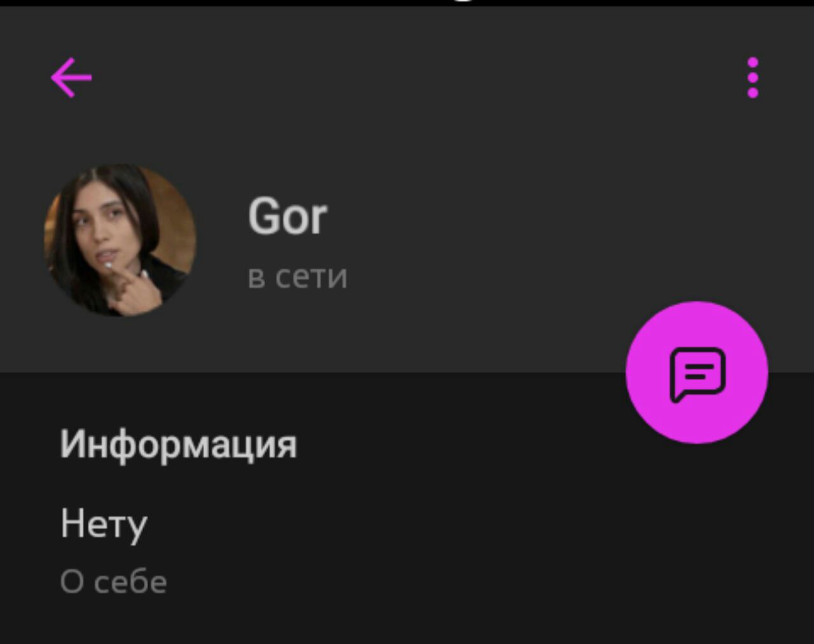Image resolution: width=814 pixels, height=644 pixels.
Task: Open Gor's profile picture
Action: (120, 240)
